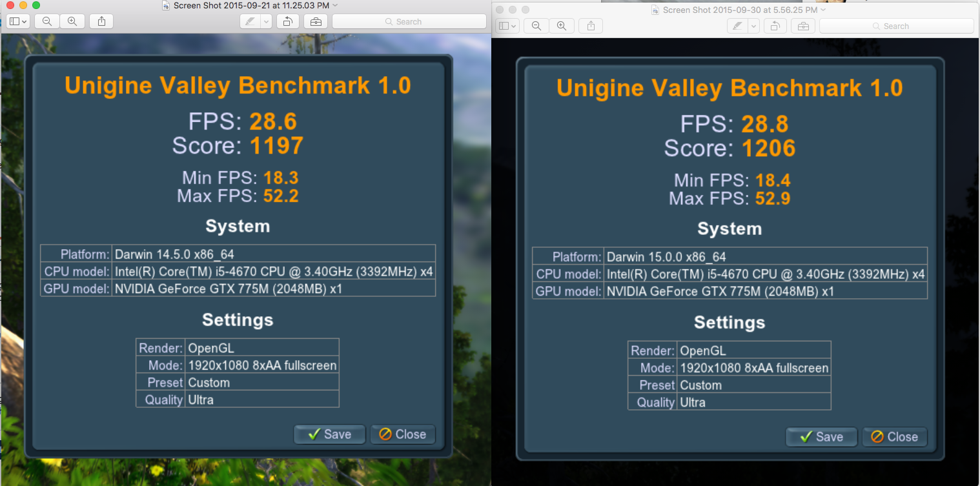Show Markup toolbox in left Preview window
The width and height of the screenshot is (980, 486).
coord(316,21)
